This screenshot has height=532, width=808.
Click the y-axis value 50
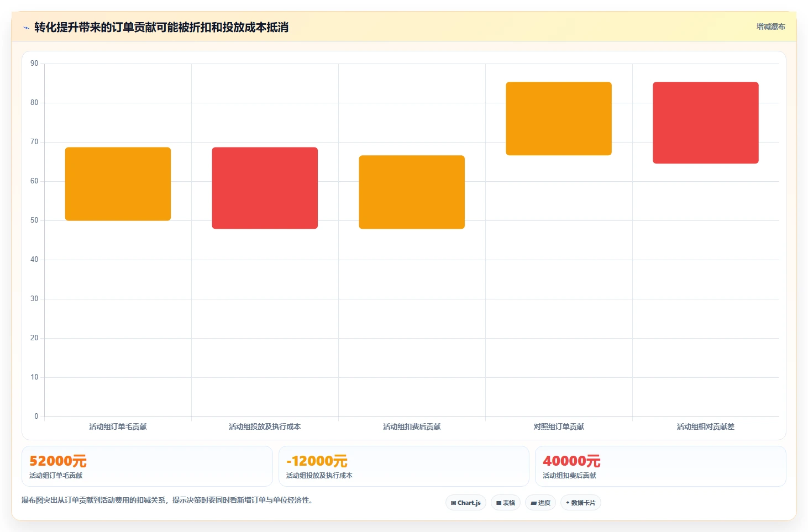pos(34,220)
